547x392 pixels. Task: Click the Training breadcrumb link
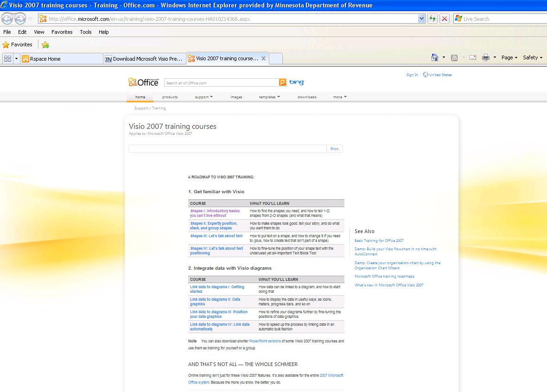(159, 108)
